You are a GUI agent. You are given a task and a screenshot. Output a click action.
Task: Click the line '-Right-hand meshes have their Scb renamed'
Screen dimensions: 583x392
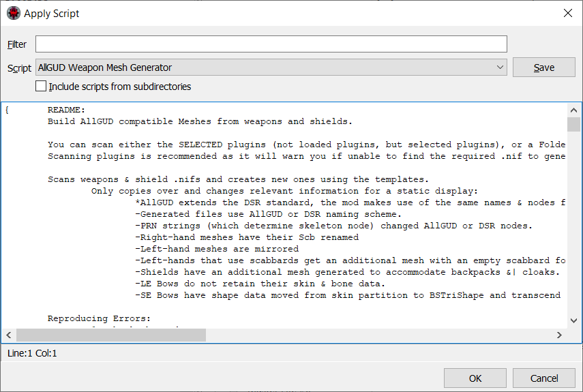[x=247, y=237]
